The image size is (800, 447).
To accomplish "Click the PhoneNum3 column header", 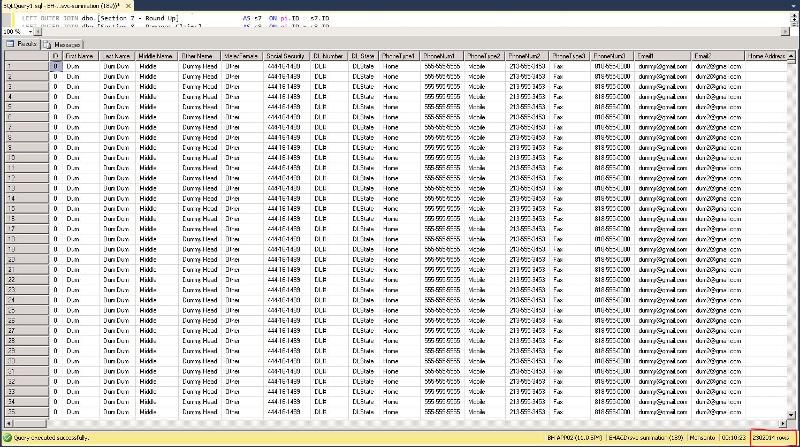I will 613,56.
